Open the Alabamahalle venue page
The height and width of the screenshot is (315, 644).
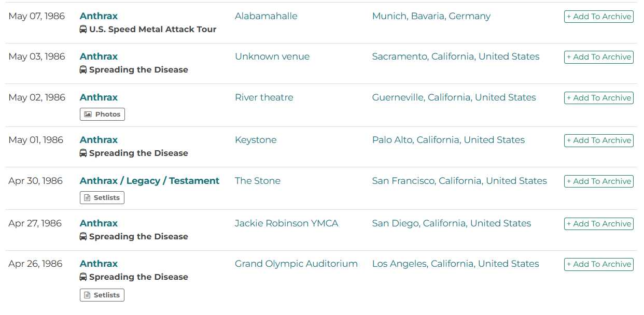pos(266,16)
